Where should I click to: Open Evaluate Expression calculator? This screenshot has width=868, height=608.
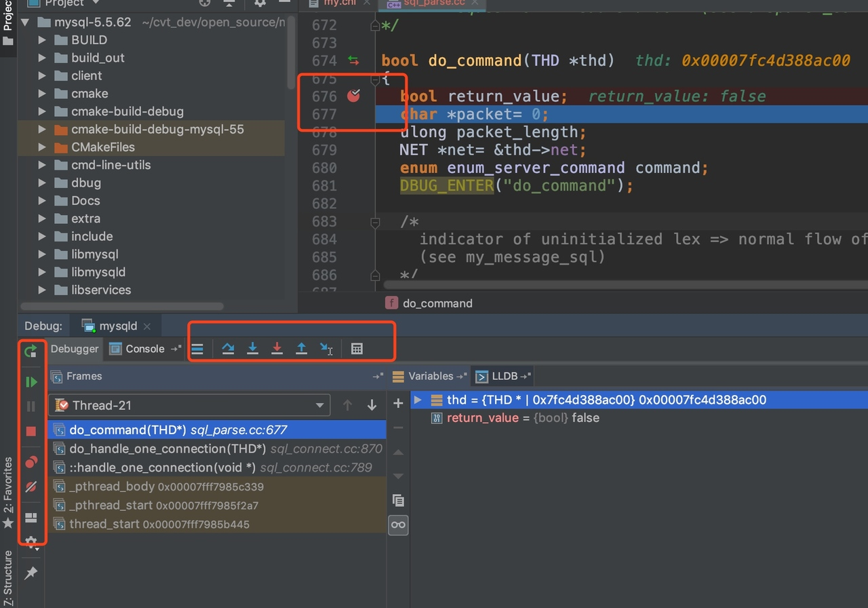click(357, 349)
